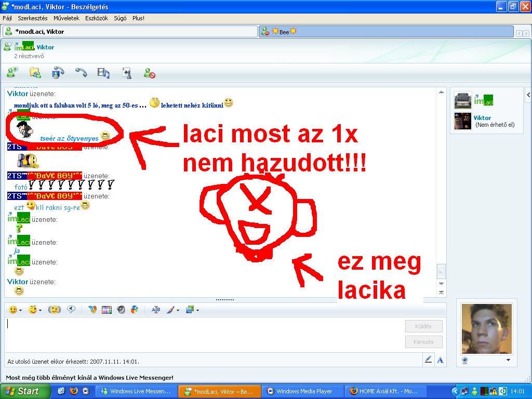Start a voice call with the phone icon
The image size is (532, 399).
click(81, 73)
